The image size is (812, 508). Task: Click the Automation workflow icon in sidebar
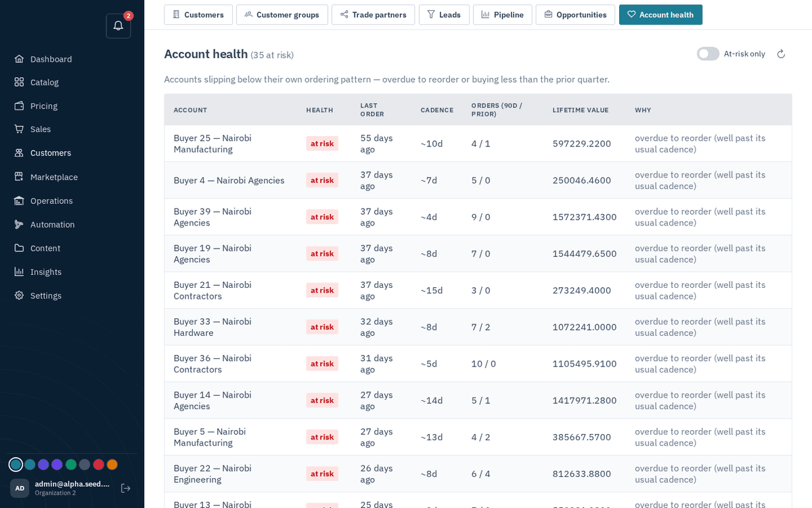coord(19,224)
